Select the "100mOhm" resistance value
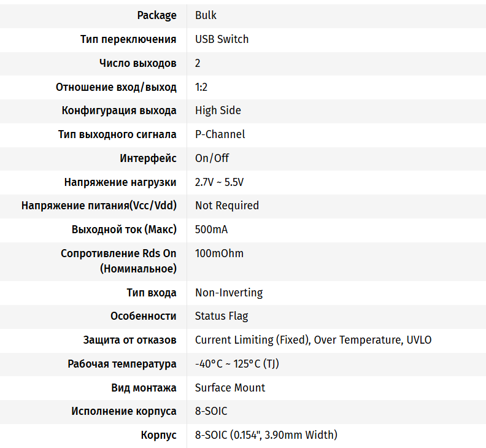The image size is (486, 448). [219, 253]
